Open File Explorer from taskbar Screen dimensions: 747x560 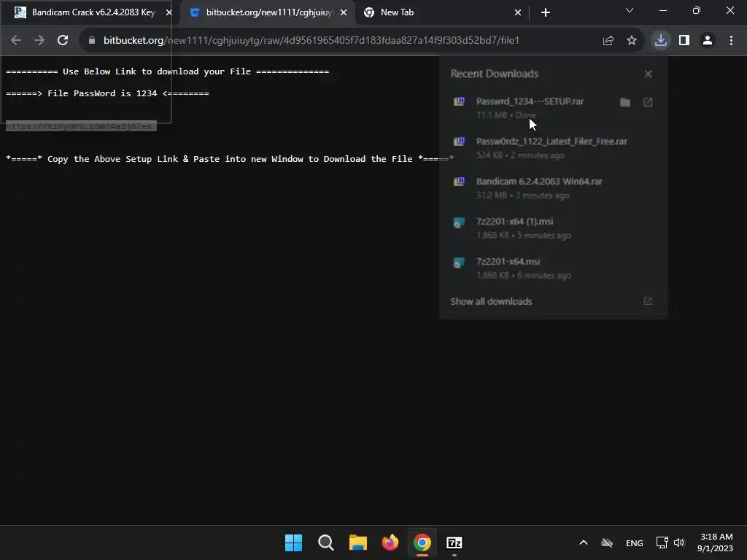357,542
